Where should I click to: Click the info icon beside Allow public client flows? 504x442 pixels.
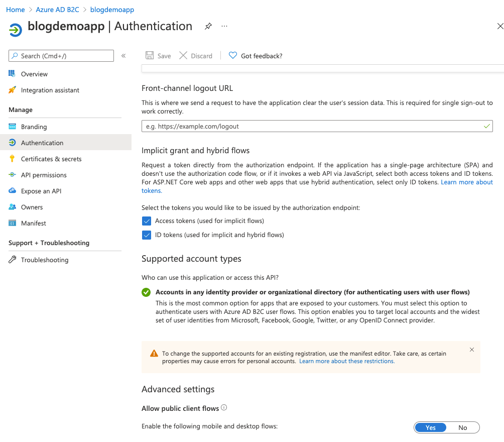[224, 407]
